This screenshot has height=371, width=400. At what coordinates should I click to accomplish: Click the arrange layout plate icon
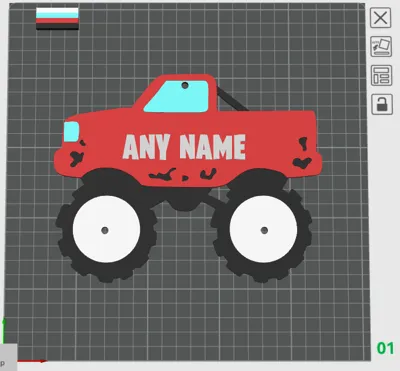click(381, 76)
